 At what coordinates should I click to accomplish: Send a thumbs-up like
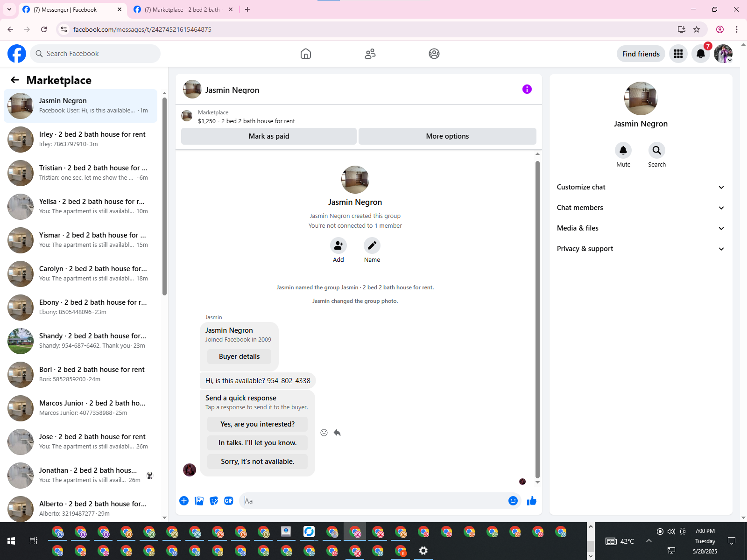click(532, 501)
